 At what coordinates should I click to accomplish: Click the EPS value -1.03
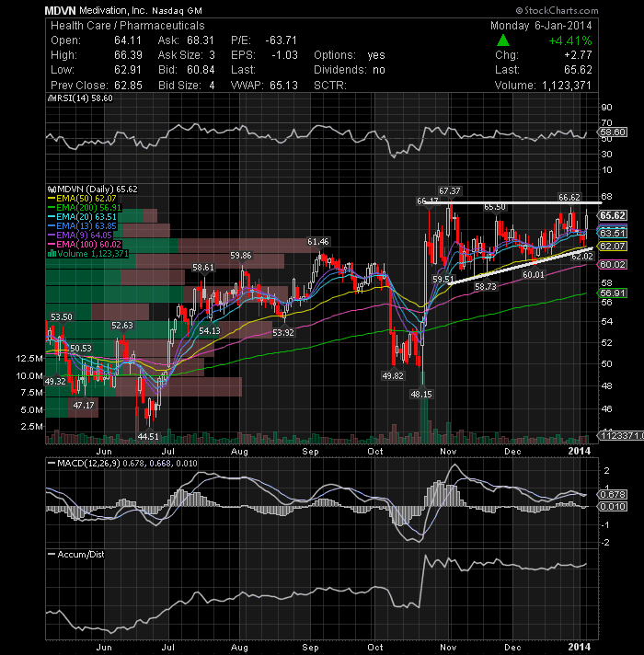tap(284, 55)
